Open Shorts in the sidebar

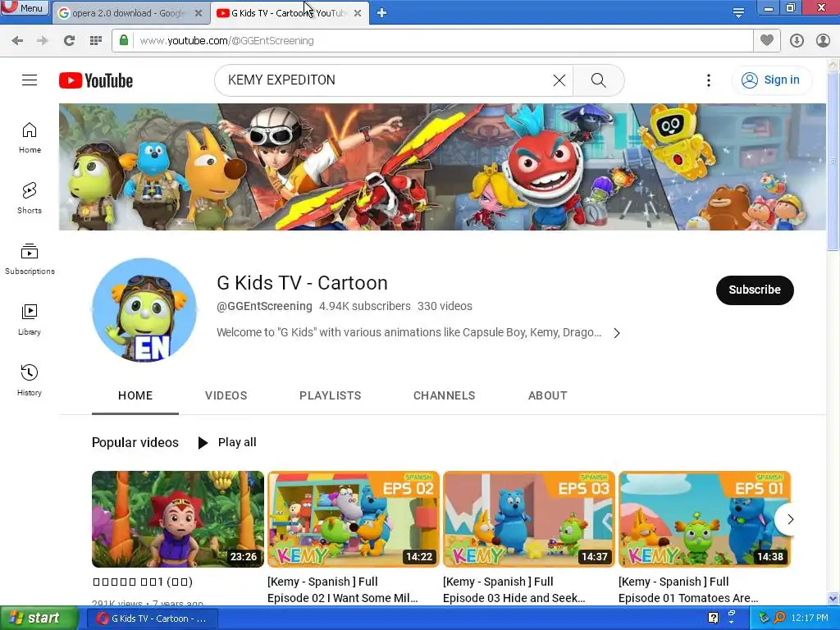pos(30,199)
